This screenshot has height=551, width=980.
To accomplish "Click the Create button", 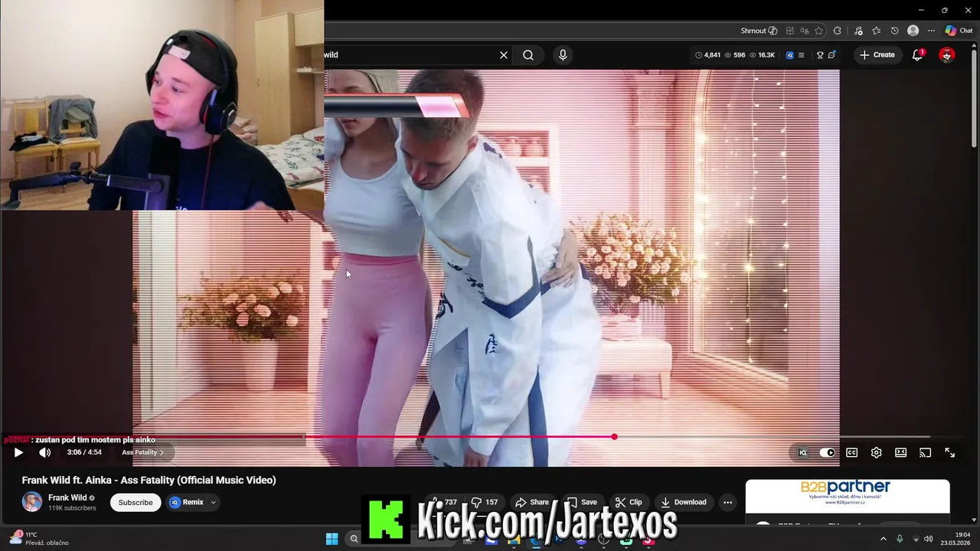I will click(x=877, y=55).
